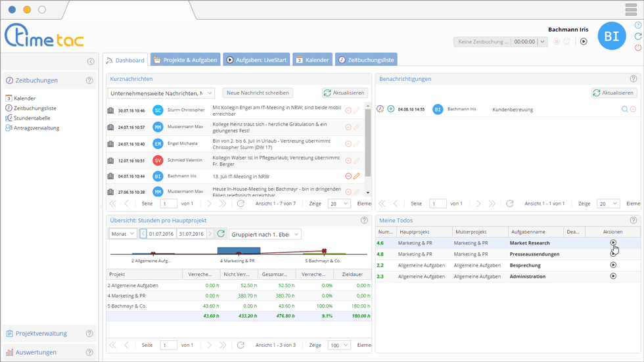Refresh the Stunden pro Hauptprojekt chart
Viewport: 644px width, 362px height.
[221, 234]
